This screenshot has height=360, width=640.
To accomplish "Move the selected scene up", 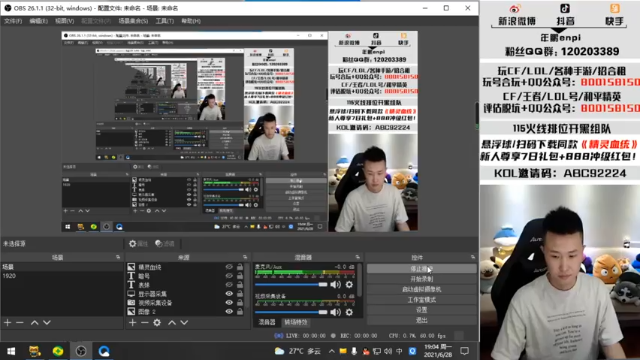I will point(35,323).
